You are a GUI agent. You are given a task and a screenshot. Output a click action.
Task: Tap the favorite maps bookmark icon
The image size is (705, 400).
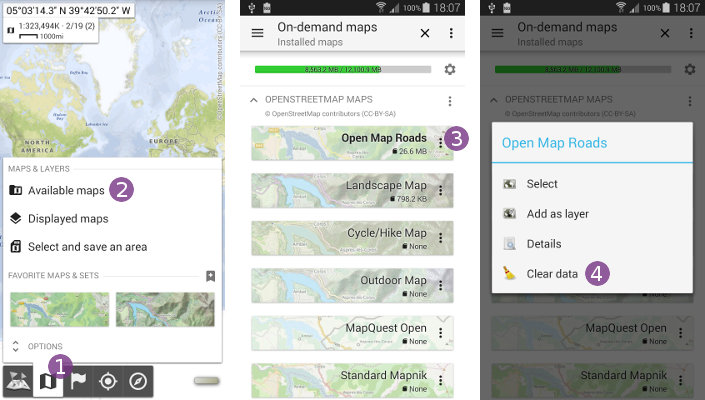(210, 276)
